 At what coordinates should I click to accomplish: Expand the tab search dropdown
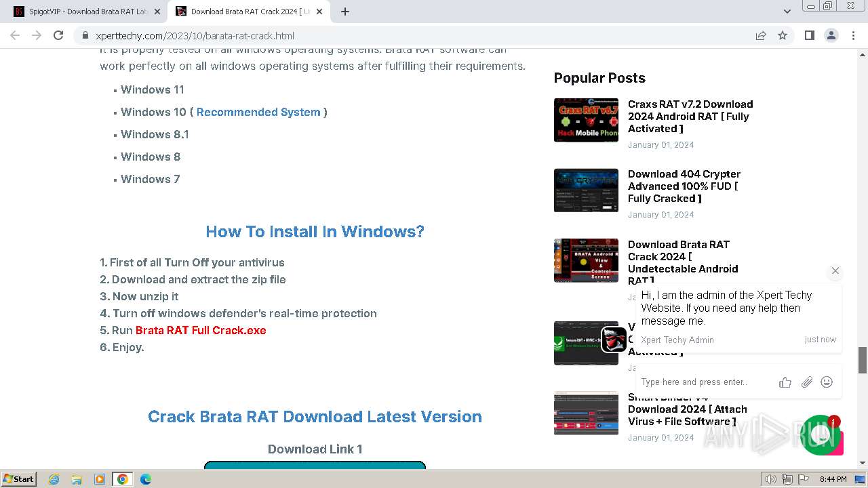coord(787,12)
